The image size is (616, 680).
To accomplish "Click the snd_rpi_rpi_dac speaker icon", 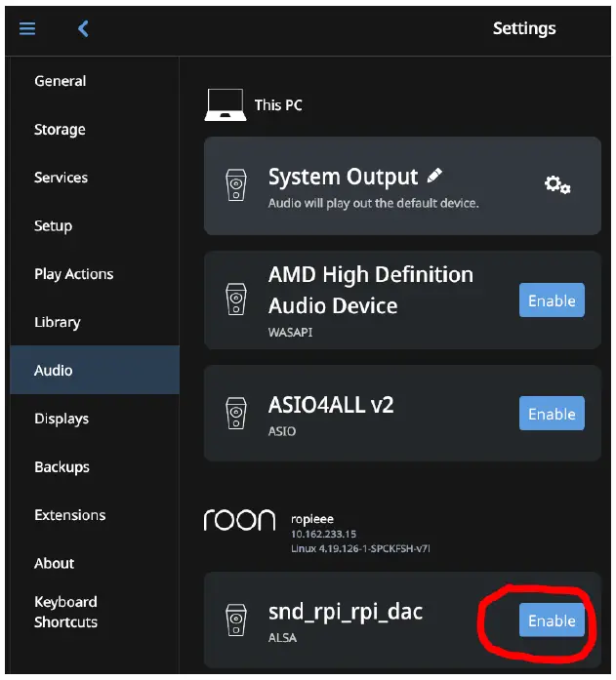I will [x=235, y=620].
